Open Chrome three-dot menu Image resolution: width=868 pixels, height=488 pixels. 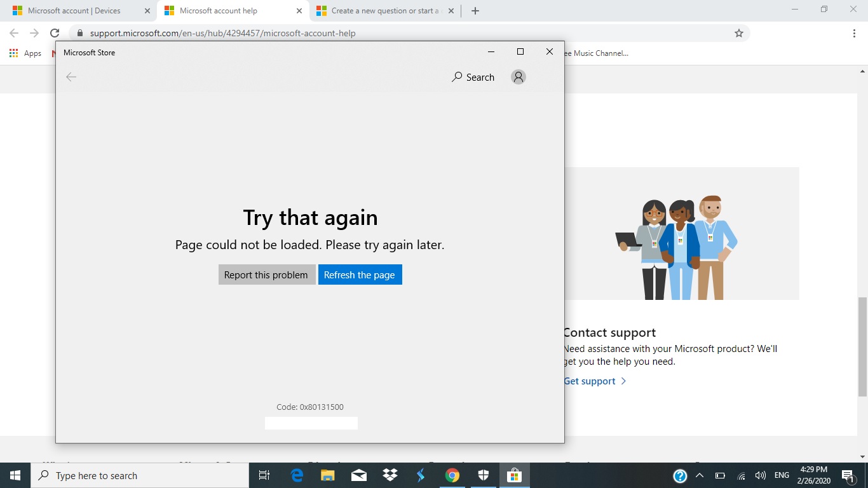855,33
